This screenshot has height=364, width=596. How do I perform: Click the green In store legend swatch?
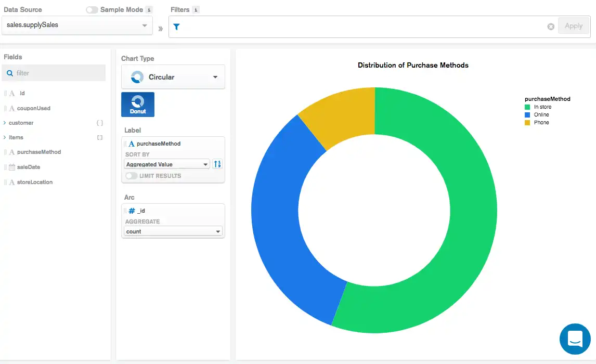pos(526,107)
